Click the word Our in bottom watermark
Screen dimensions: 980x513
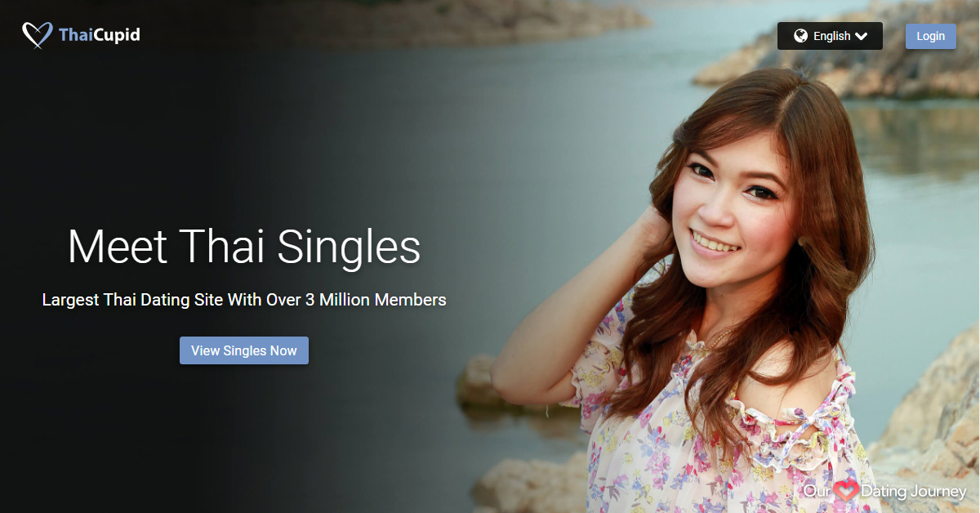point(817,492)
